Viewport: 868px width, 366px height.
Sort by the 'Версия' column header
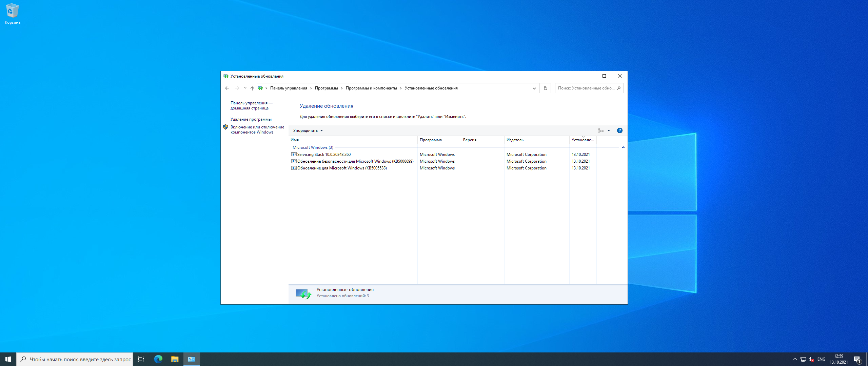coord(482,140)
